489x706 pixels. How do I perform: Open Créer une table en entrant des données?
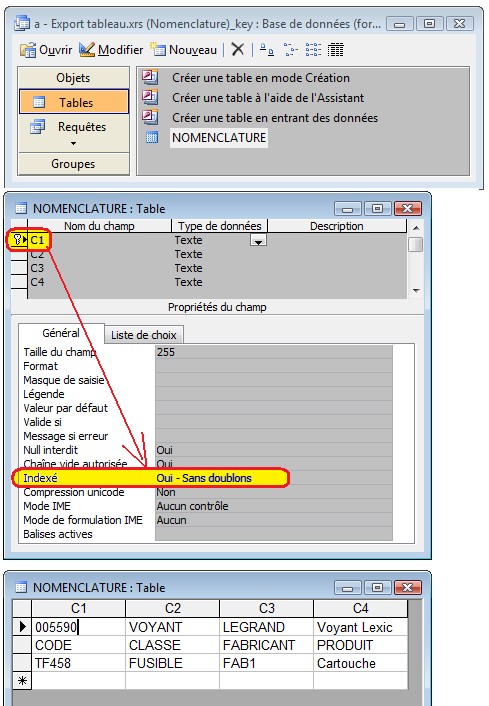275,118
